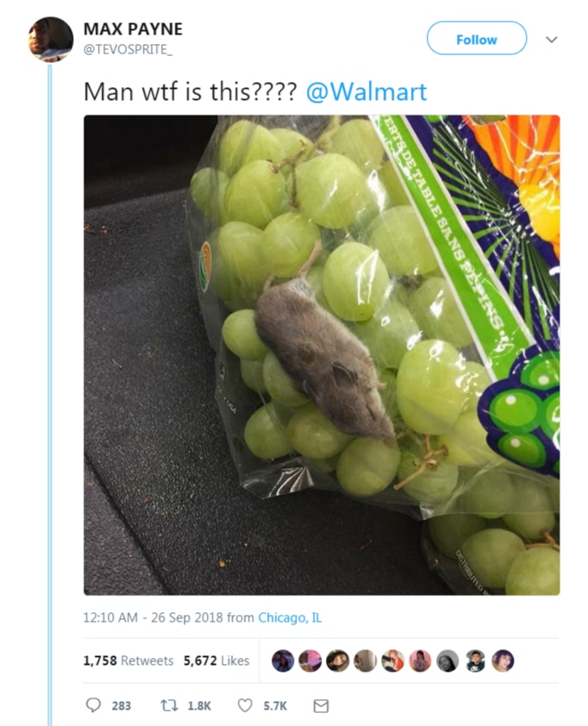The image size is (588, 726).
Task: Open the grapes photo in the tweet
Action: [x=322, y=355]
